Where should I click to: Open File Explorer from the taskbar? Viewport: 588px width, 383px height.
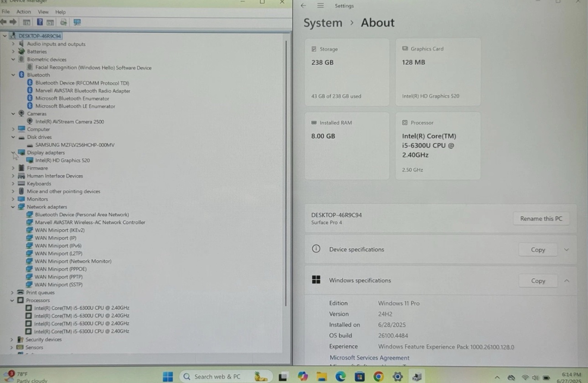pos(322,377)
